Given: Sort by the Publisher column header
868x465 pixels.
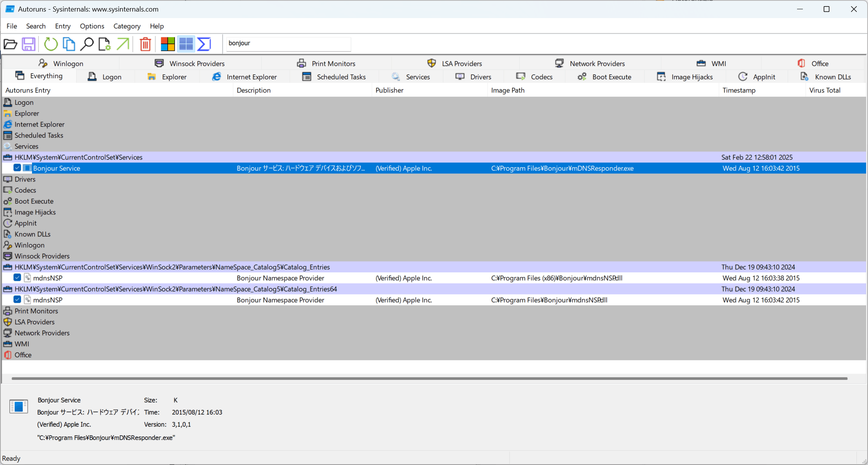Looking at the screenshot, I should 389,90.
